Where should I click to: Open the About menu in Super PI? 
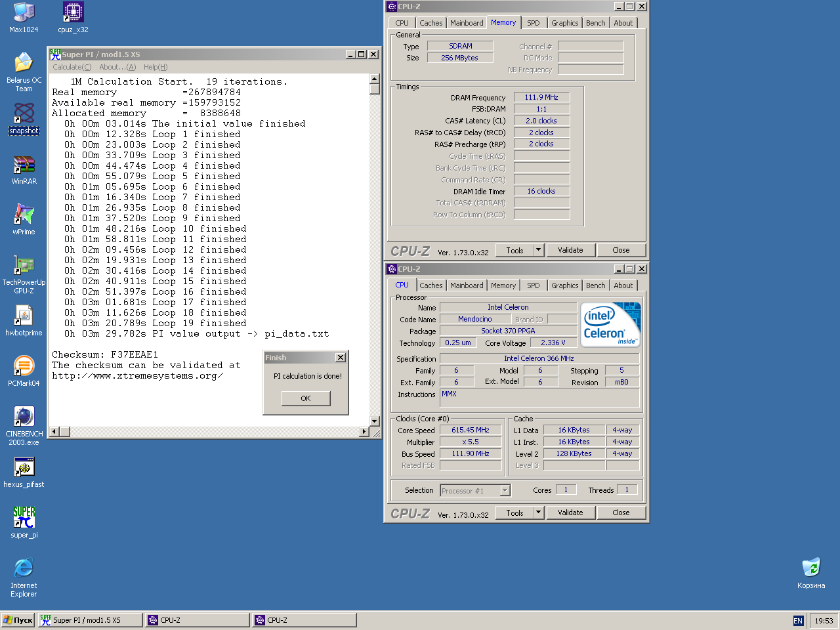pos(117,67)
